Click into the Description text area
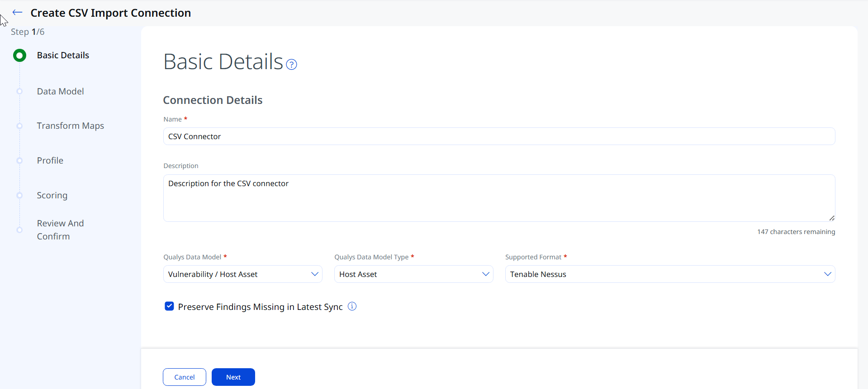This screenshot has height=389, width=868. (x=499, y=198)
